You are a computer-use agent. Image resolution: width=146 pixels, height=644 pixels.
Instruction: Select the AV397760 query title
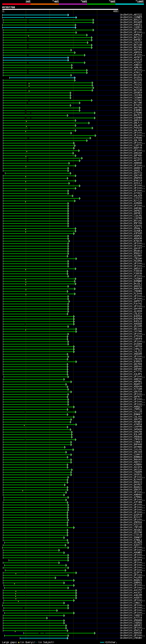8,8
